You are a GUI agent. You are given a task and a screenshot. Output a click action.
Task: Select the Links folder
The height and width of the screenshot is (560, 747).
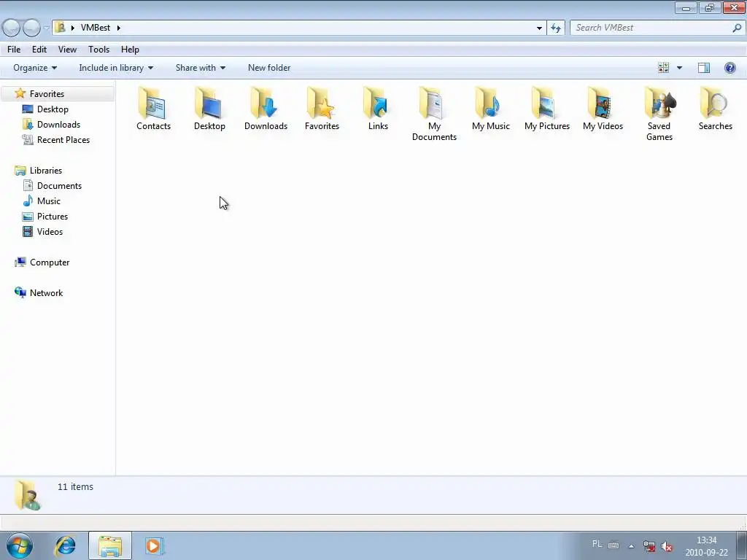point(379,109)
